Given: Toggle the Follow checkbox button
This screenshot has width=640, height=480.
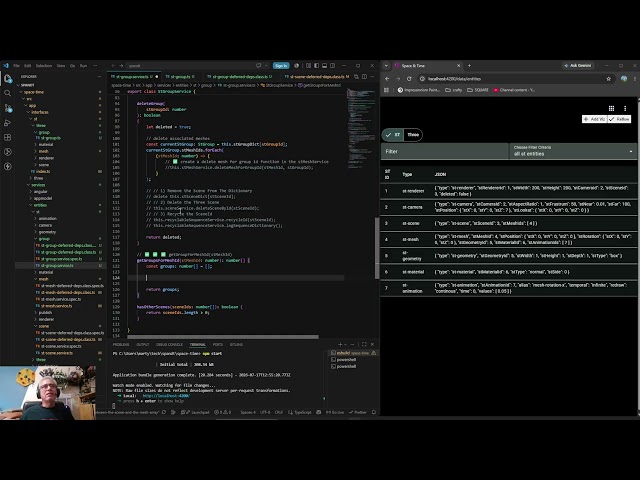Looking at the screenshot, I should click(619, 119).
